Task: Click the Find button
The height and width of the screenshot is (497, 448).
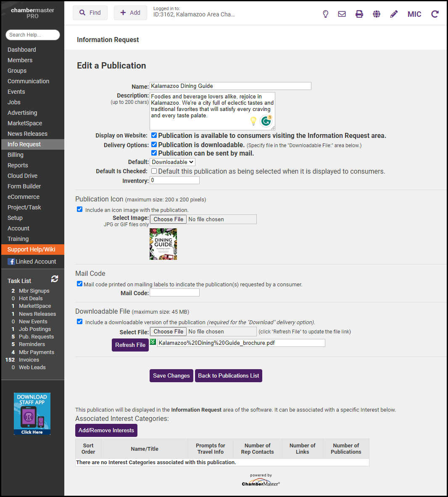Action: point(90,13)
